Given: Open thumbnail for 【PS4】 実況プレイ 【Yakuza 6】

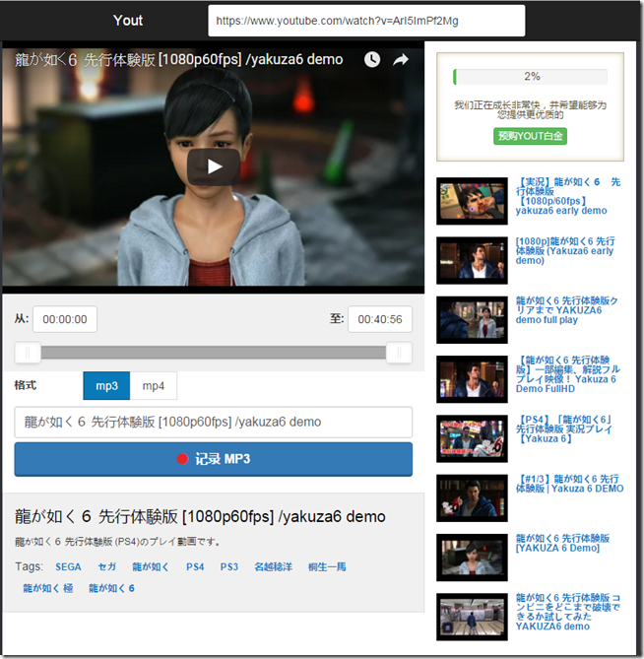Looking at the screenshot, I should (472, 438).
